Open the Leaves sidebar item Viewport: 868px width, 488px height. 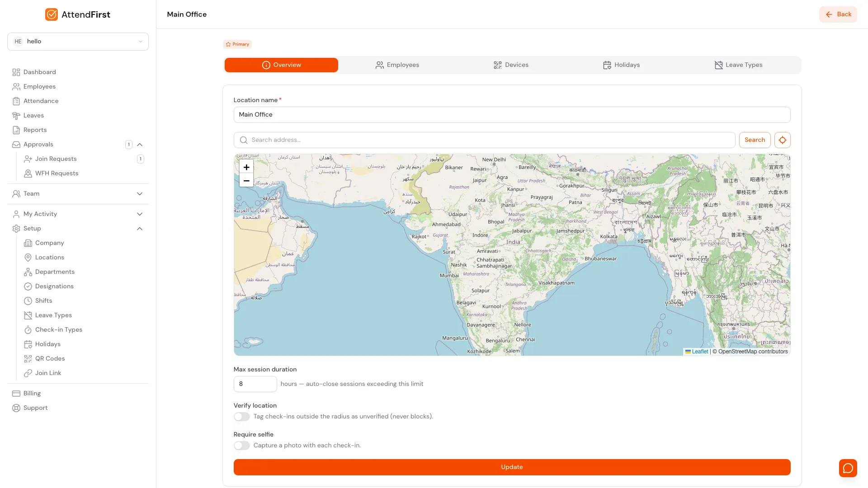(33, 116)
